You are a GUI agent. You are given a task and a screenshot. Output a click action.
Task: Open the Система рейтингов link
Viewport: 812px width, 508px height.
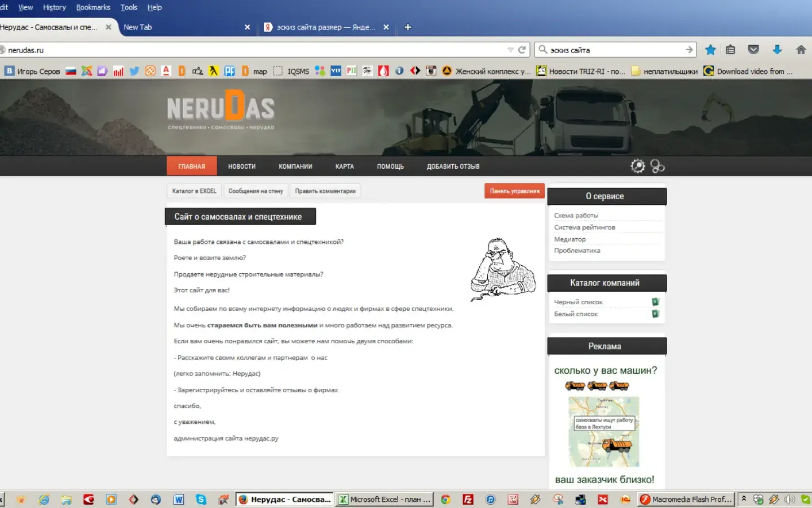coord(584,227)
